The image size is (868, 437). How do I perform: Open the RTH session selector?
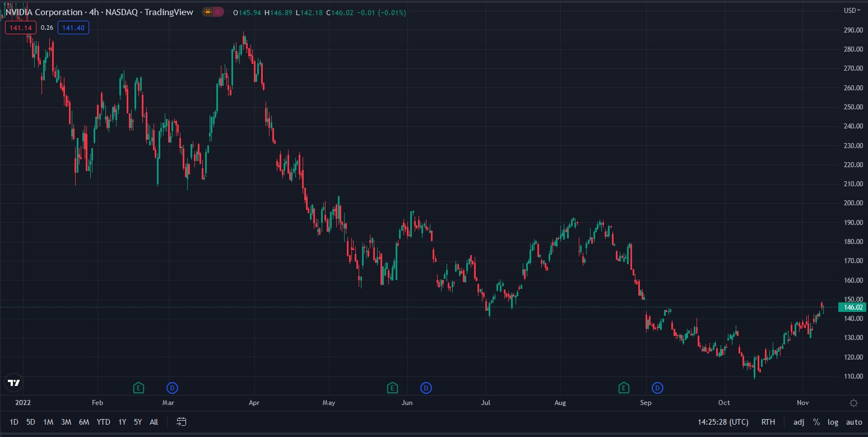click(x=768, y=422)
